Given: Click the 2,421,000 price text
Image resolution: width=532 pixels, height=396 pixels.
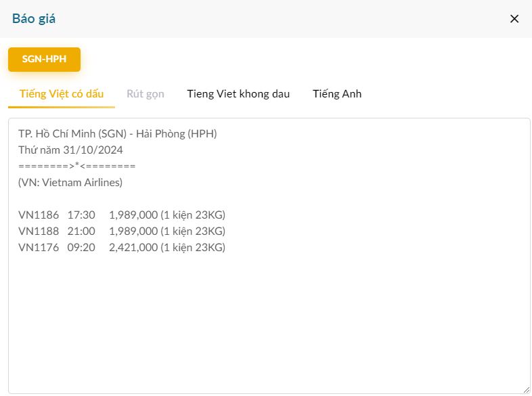Looking at the screenshot, I should click(x=133, y=247).
